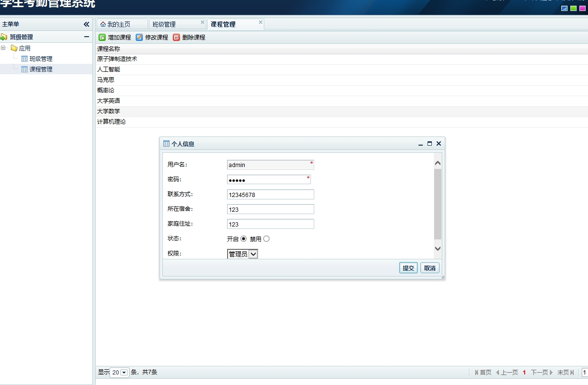Screen dimensions: 588x385
Task: Select the 原子弹制造技术 course row
Action: [342, 59]
